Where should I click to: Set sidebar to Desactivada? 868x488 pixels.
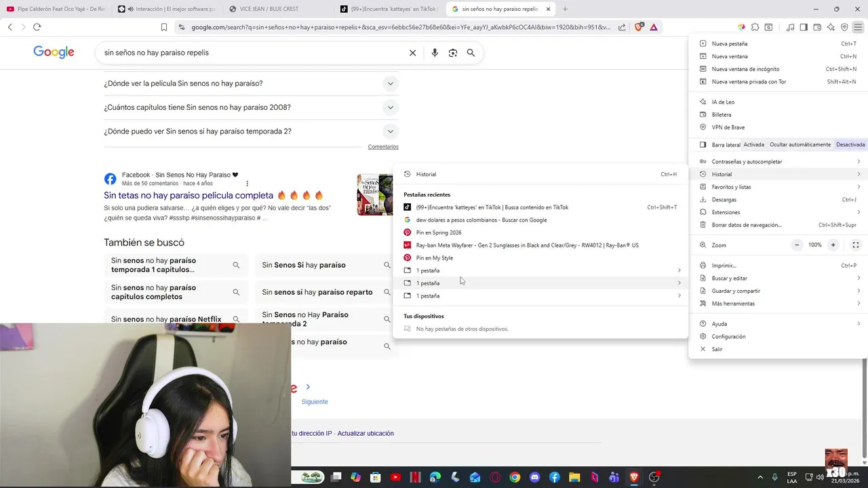point(850,144)
